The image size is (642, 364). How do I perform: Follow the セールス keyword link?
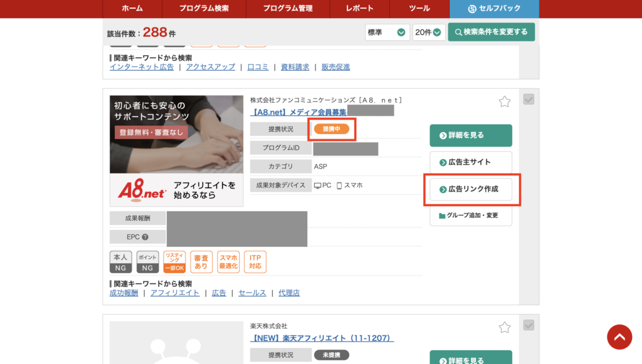252,293
